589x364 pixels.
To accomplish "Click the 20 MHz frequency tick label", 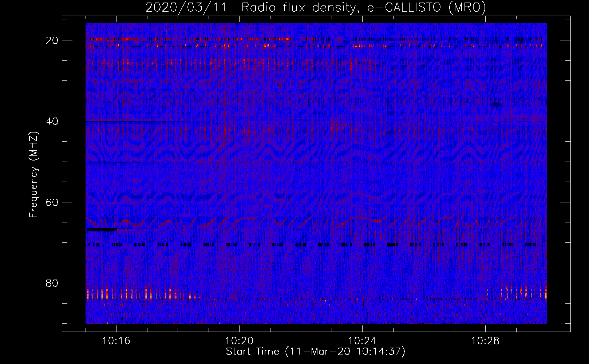I will 52,40.
